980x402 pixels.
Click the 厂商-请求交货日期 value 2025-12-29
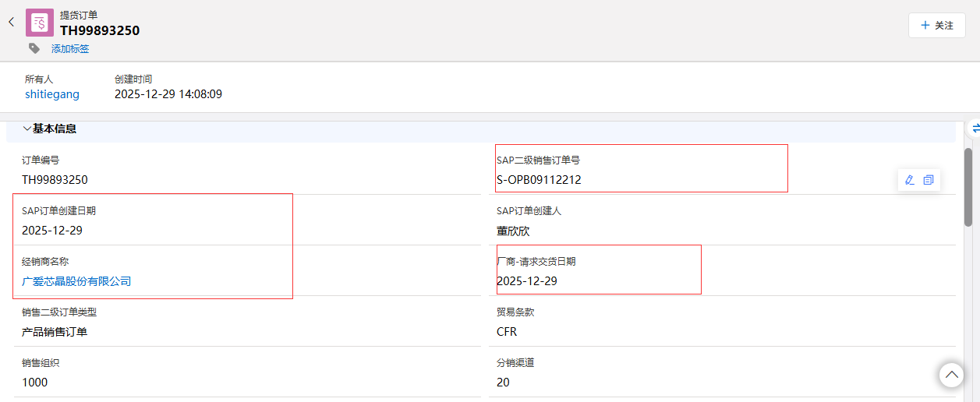[x=527, y=281]
